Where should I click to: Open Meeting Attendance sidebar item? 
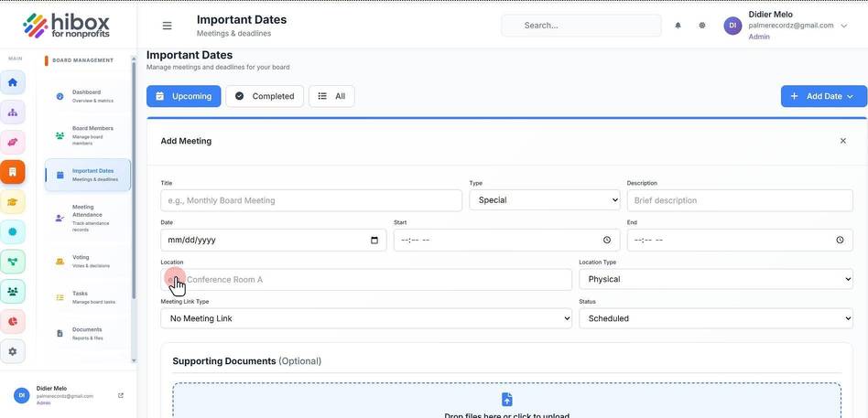click(88, 218)
